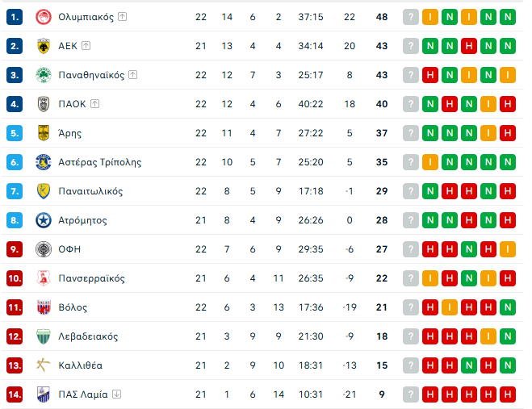Click the Παναθηναϊκός clover crest

[x=44, y=75]
